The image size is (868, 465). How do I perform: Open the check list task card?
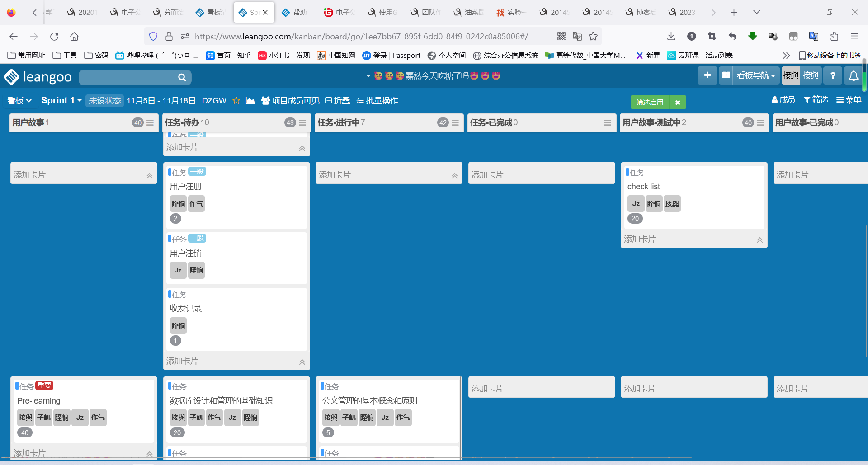pyautogui.click(x=694, y=197)
